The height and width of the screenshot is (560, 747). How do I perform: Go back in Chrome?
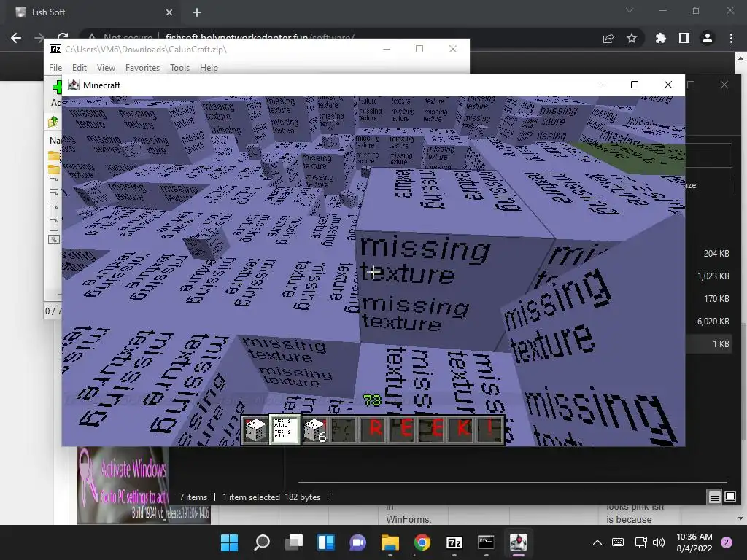(16, 38)
